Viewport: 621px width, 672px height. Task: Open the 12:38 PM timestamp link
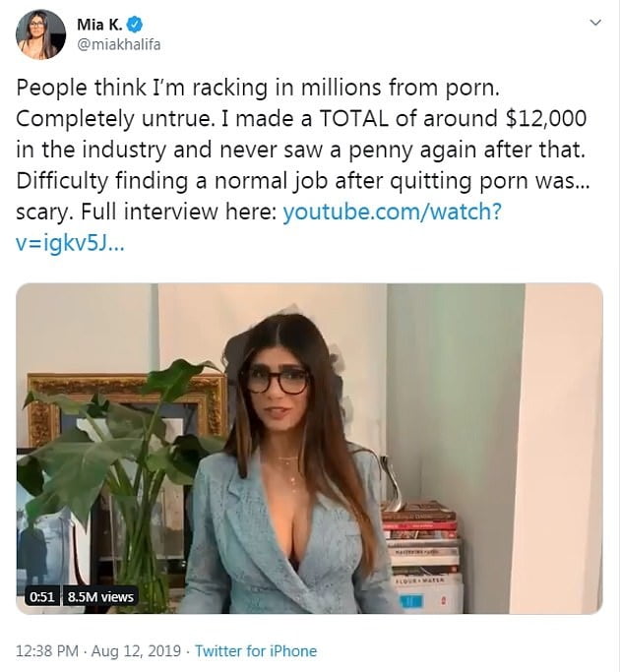(48, 651)
